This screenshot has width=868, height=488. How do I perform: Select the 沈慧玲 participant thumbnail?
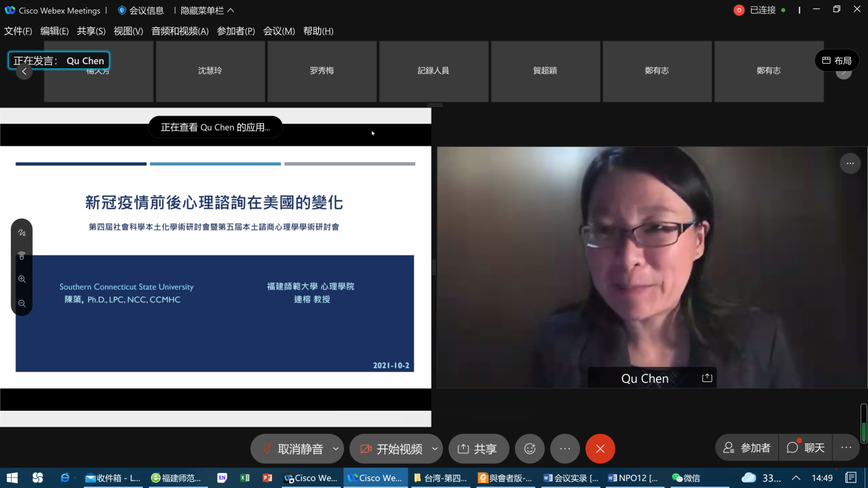click(210, 71)
